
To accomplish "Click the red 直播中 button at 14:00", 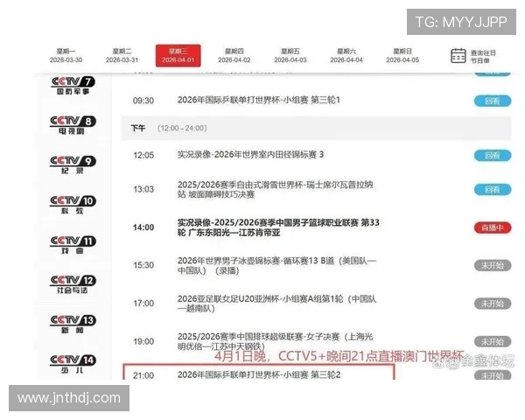I will pyautogui.click(x=493, y=227).
